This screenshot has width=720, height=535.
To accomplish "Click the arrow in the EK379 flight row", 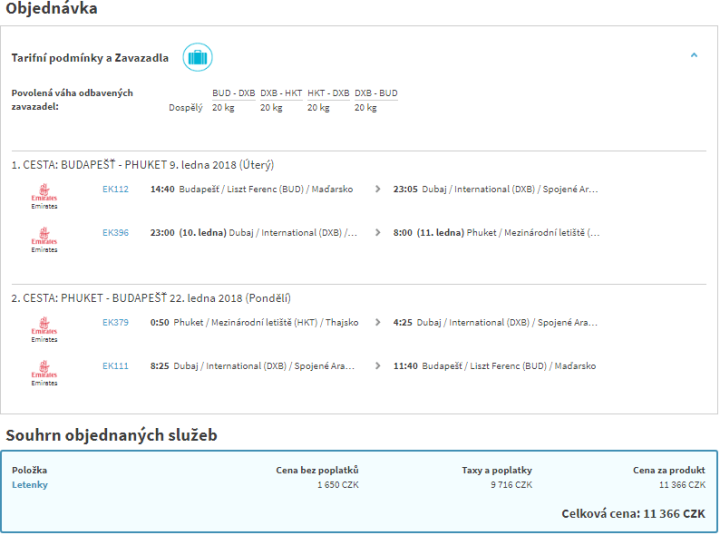I will [x=377, y=322].
